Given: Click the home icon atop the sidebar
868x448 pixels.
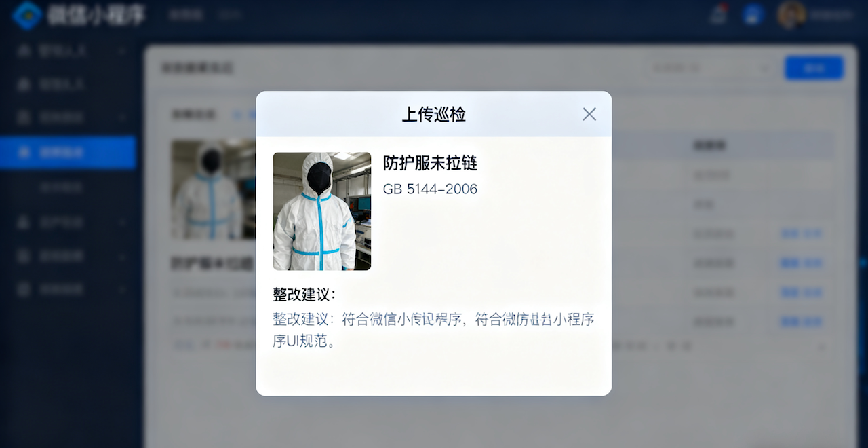Looking at the screenshot, I should coord(24,51).
